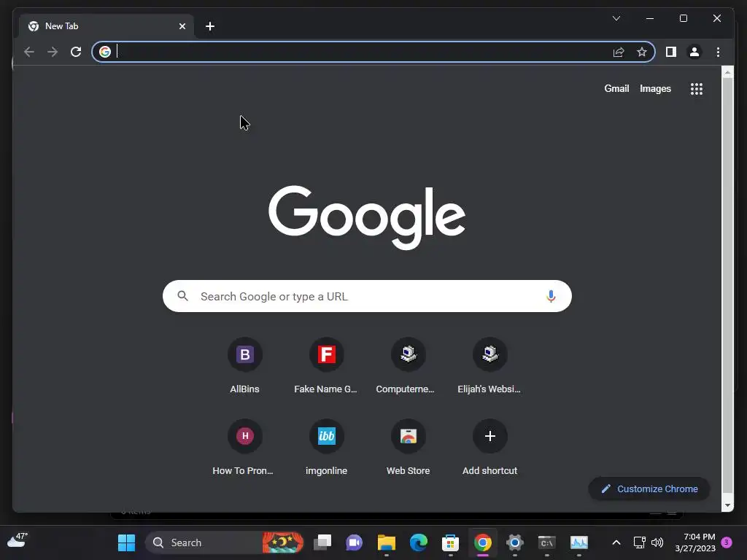Select the New Tab tab
Viewport: 747px width, 560px height.
[x=107, y=26]
